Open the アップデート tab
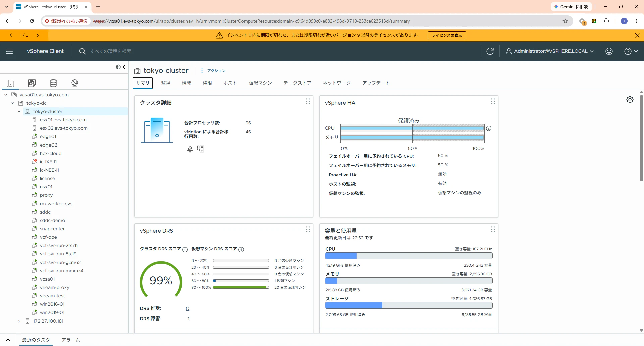 click(376, 83)
